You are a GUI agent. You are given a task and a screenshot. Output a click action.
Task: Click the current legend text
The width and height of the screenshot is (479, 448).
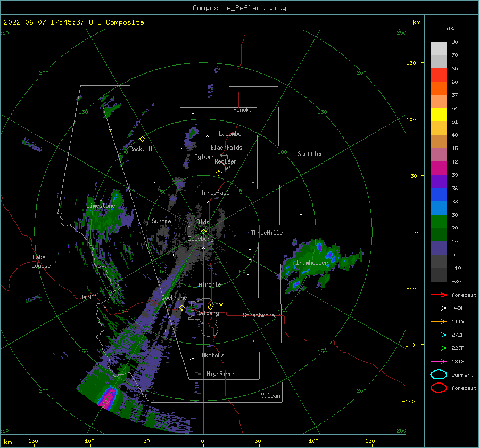pyautogui.click(x=463, y=375)
